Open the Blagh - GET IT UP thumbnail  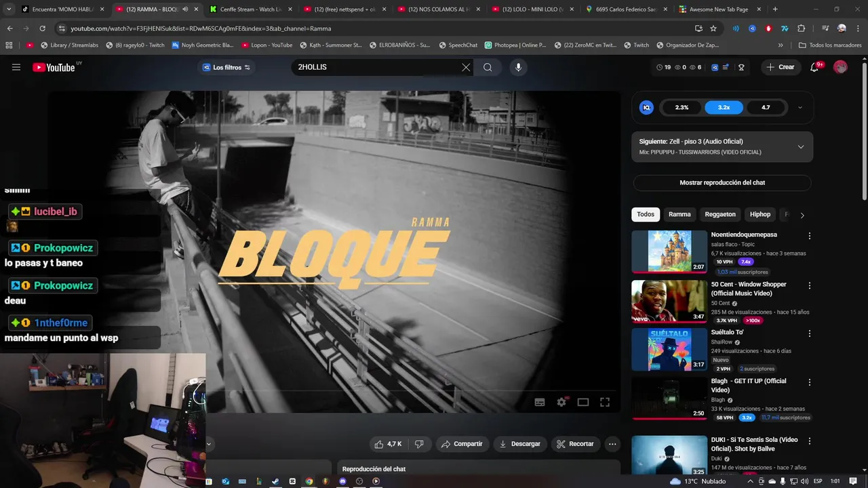coord(669,398)
